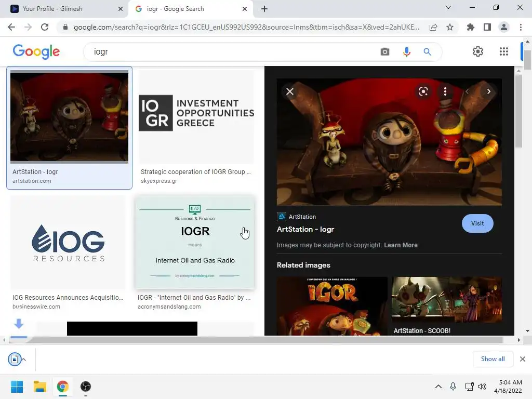Image resolution: width=532 pixels, height=399 pixels.
Task: Select ArtStation Iogr result thumbnail
Action: click(69, 117)
